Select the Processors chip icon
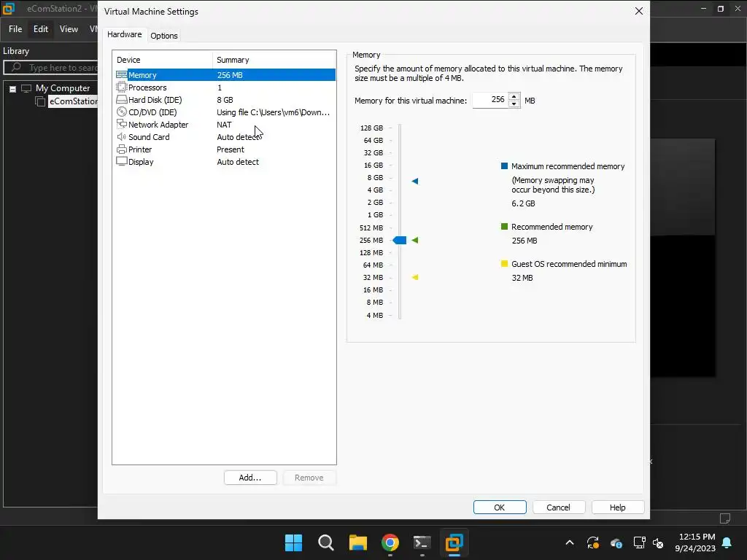This screenshot has width=747, height=560. [122, 87]
